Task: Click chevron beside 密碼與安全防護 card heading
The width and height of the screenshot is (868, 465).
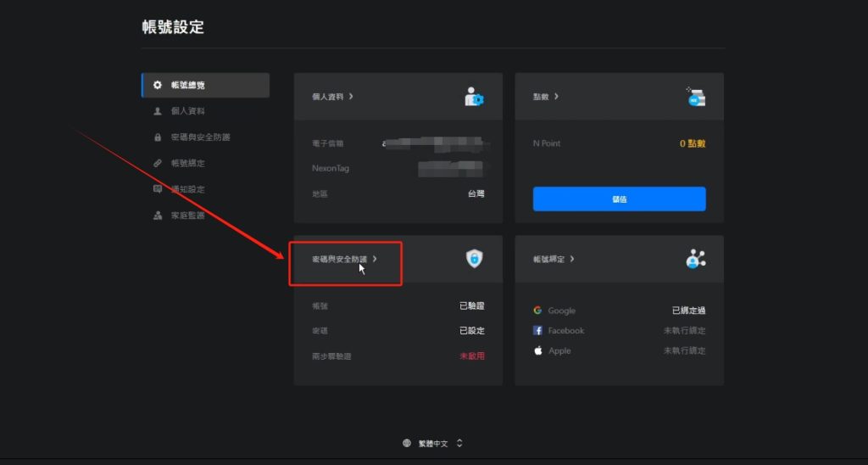Action: (x=375, y=259)
